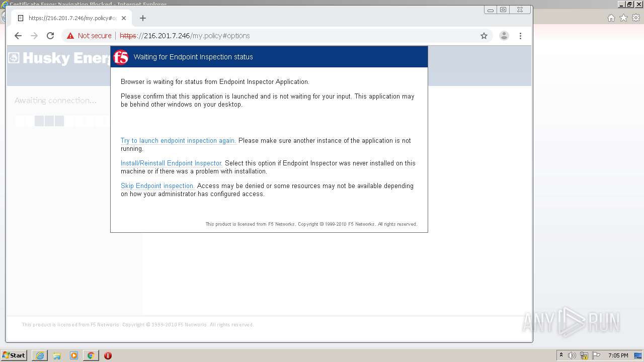The height and width of the screenshot is (362, 644).
Task: Click the network tray icon
Action: (584, 355)
